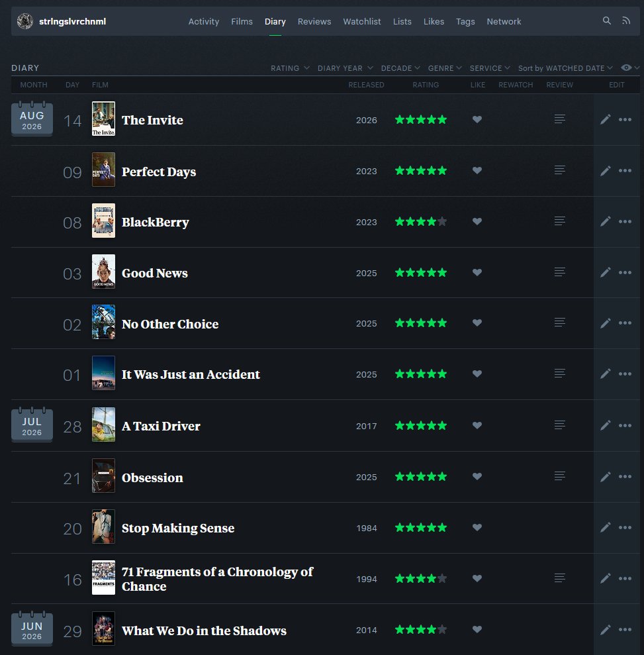Open the Obsession poster thumbnail

point(103,476)
